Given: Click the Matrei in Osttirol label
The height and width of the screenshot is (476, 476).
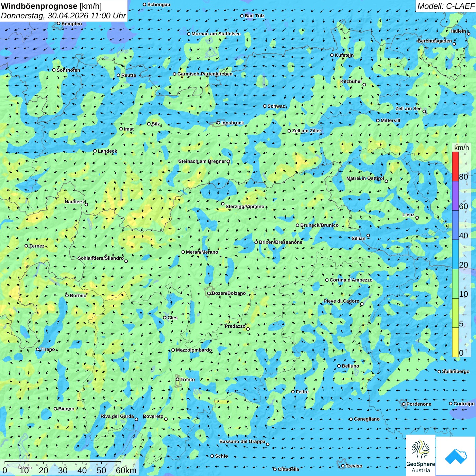Looking at the screenshot, I should (365, 178).
